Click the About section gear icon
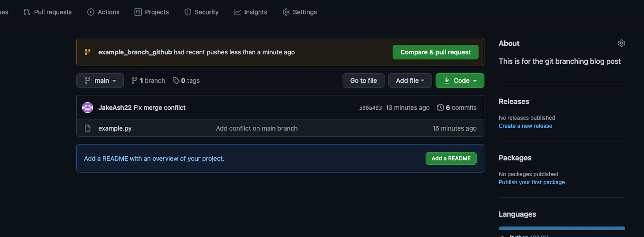 tap(621, 43)
